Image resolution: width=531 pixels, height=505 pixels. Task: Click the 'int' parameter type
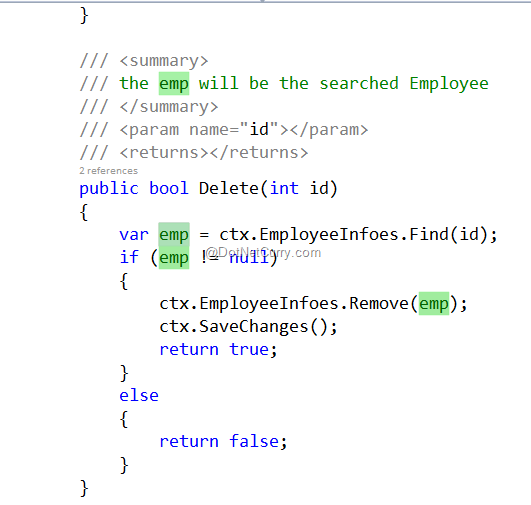pyautogui.click(x=284, y=188)
